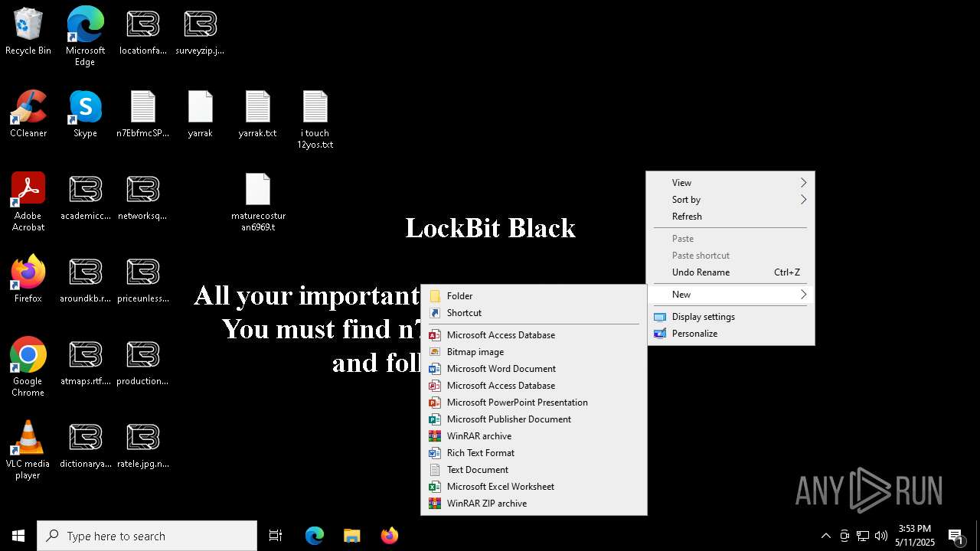Select the networksq... encrypted file icon
980x551 pixels.
[142, 197]
